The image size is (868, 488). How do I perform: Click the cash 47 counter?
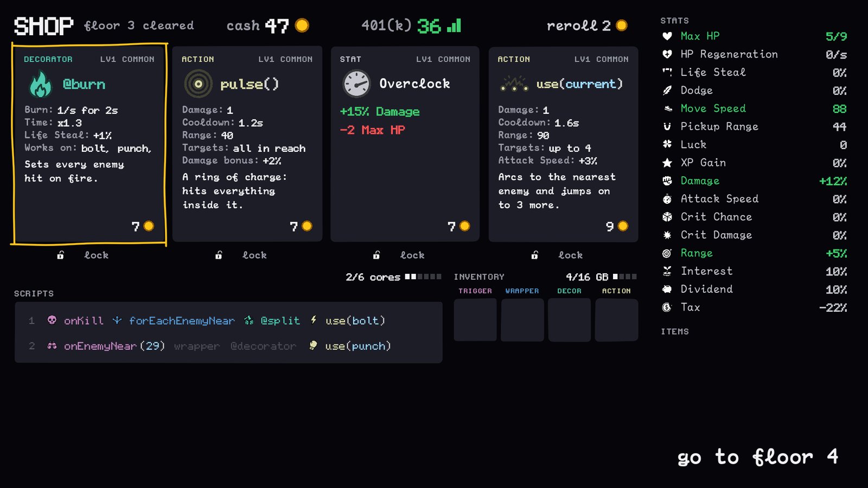(x=267, y=25)
